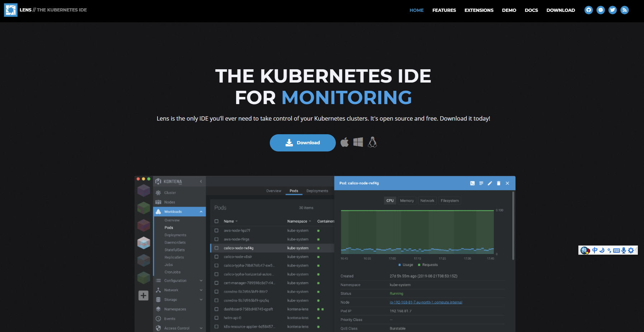Expand the Network section in sidebar
The height and width of the screenshot is (332, 644).
[201, 290]
